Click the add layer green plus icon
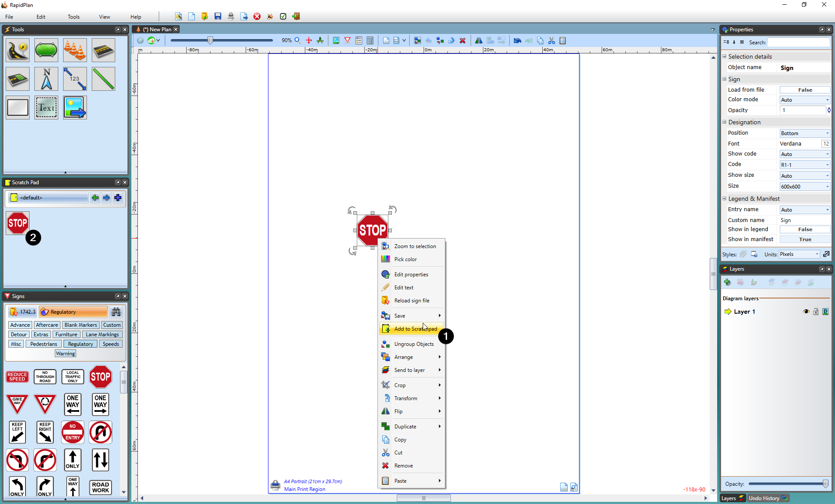The width and height of the screenshot is (835, 504). [x=727, y=282]
